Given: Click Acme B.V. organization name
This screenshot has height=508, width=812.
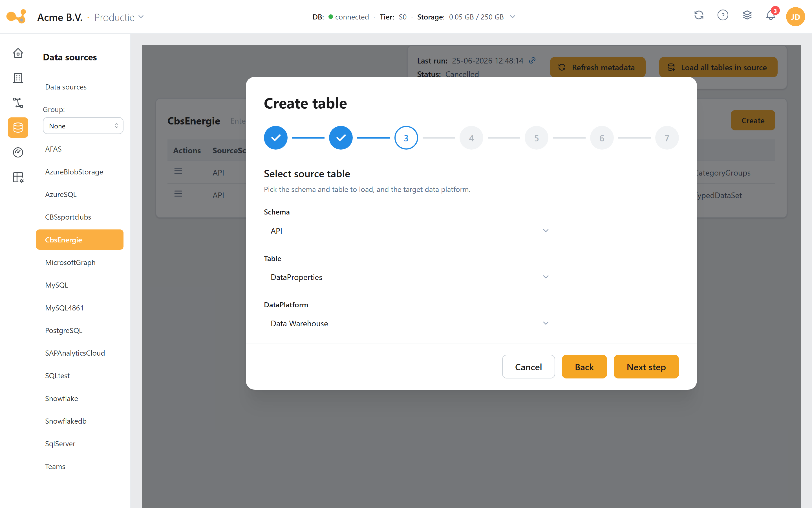Looking at the screenshot, I should click(x=60, y=17).
